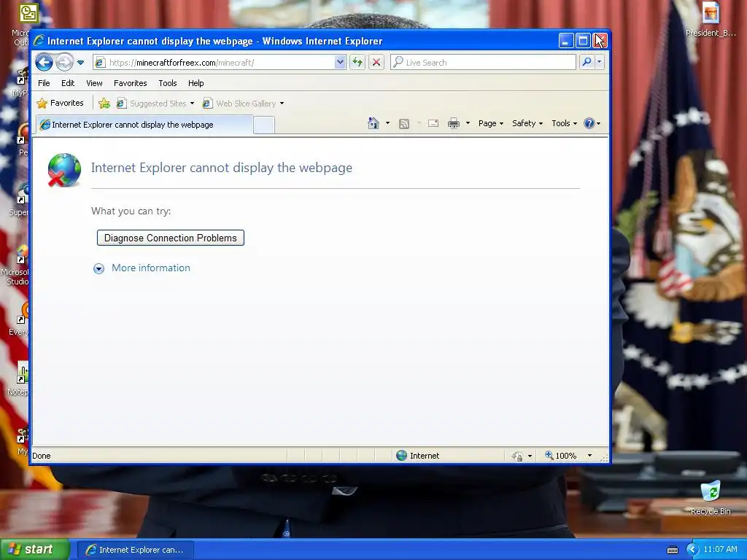Open Suggested Sites dropdown
The image size is (747, 560).
click(x=156, y=104)
